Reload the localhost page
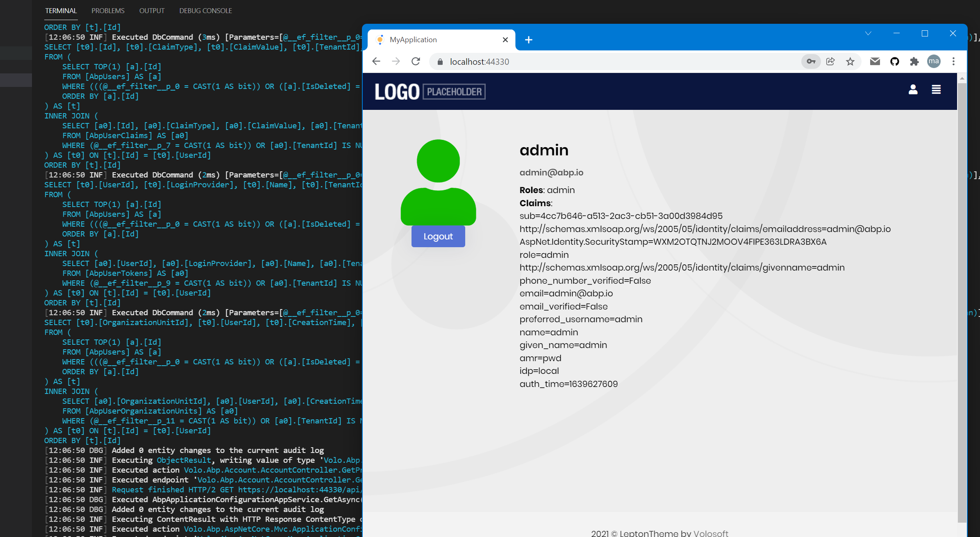This screenshot has width=980, height=537. [x=416, y=61]
